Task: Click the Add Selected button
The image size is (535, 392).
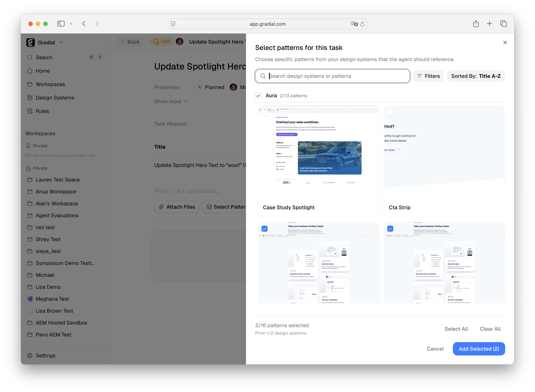Action: (x=479, y=349)
